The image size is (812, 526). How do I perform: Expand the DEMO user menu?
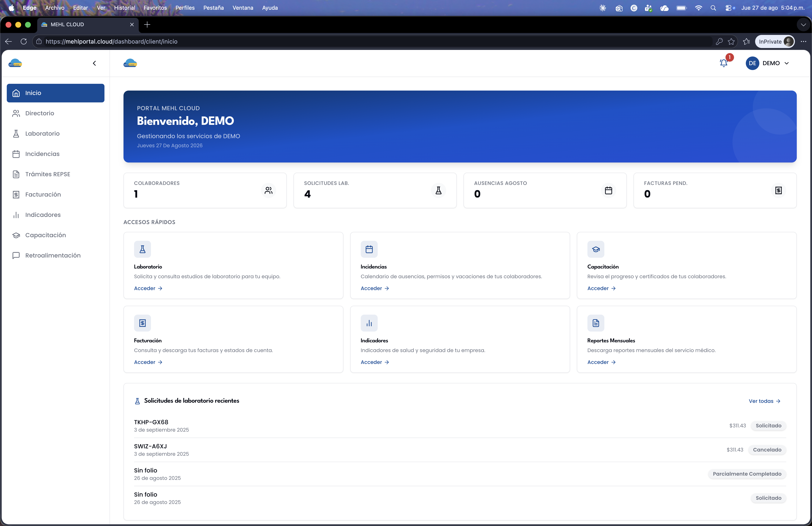(x=768, y=63)
